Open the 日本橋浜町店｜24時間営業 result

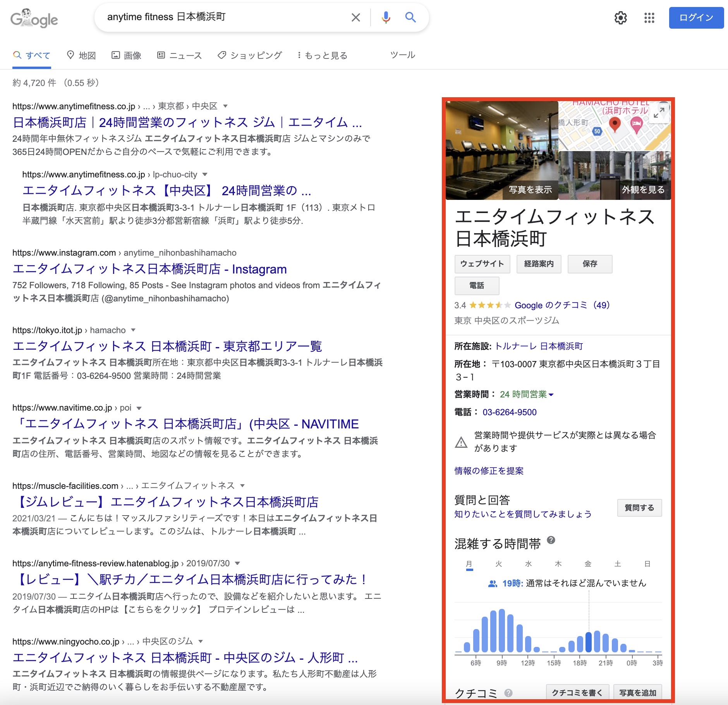187,122
